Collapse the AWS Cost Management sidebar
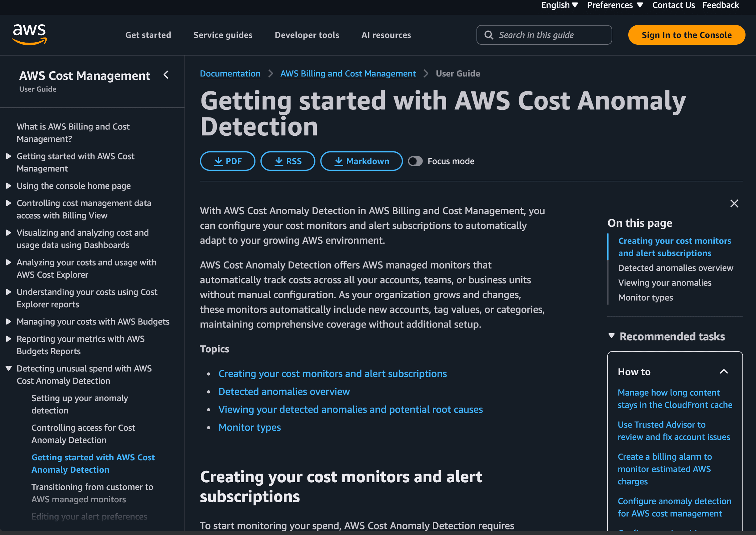Screen dimensions: 756x535 pos(166,75)
